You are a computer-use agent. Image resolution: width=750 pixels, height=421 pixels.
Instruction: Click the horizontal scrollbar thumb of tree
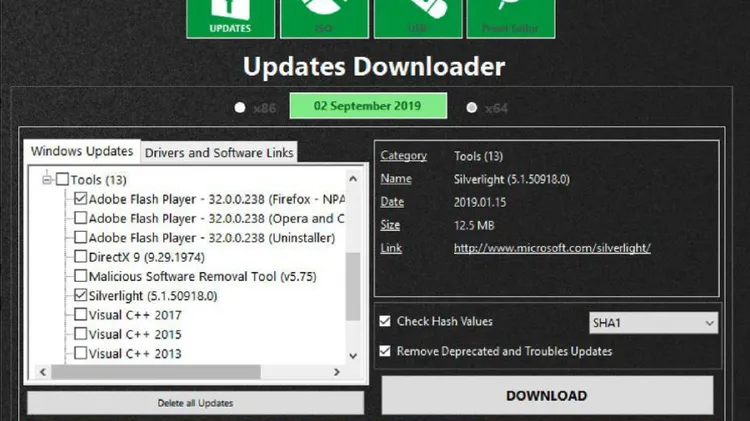coord(156,372)
